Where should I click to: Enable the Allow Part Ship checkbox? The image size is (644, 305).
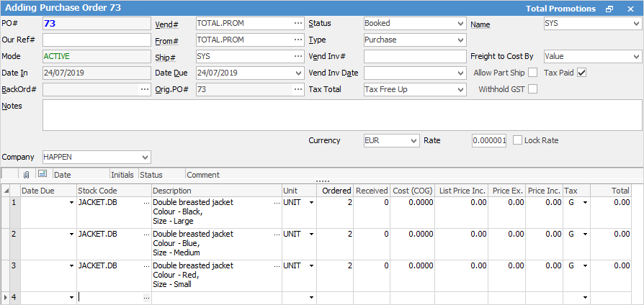coord(533,73)
